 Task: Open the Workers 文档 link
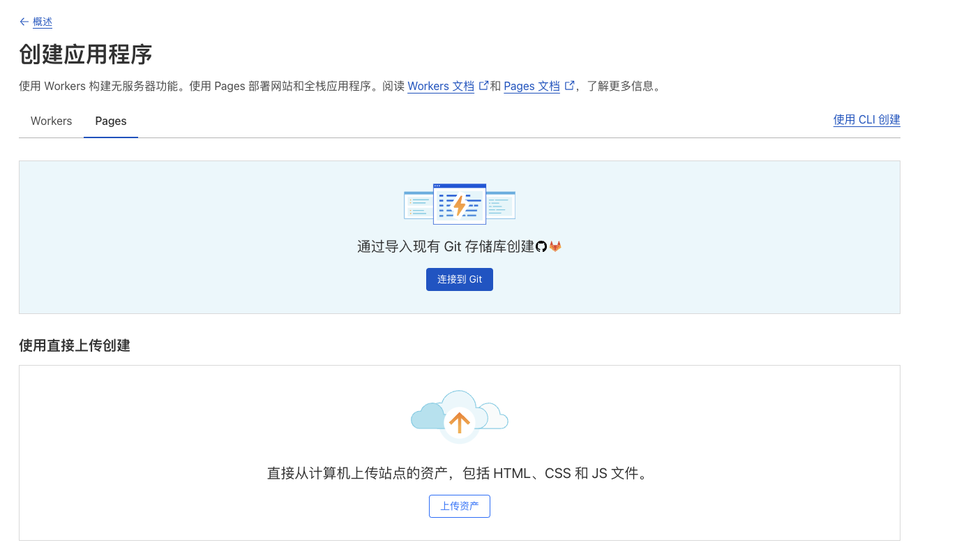(x=441, y=87)
